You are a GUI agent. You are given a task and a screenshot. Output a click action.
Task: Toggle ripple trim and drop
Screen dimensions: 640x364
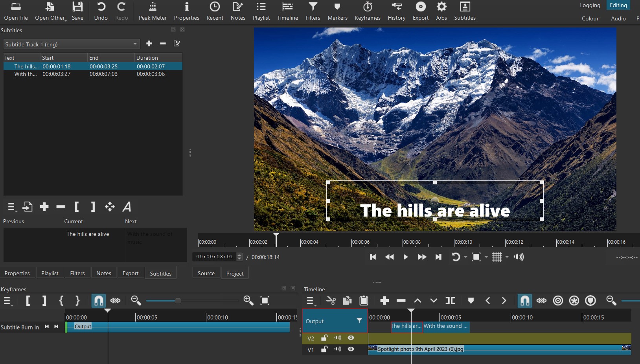point(558,301)
